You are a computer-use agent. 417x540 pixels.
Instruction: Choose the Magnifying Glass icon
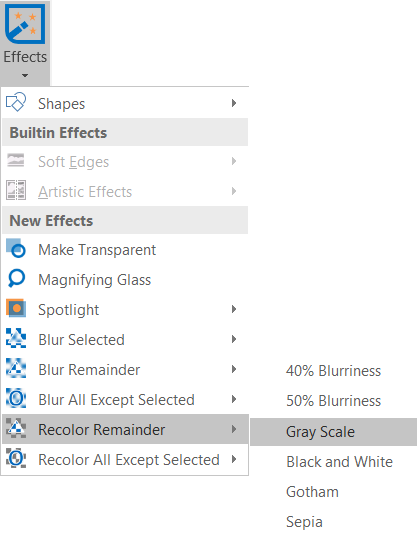(x=16, y=278)
